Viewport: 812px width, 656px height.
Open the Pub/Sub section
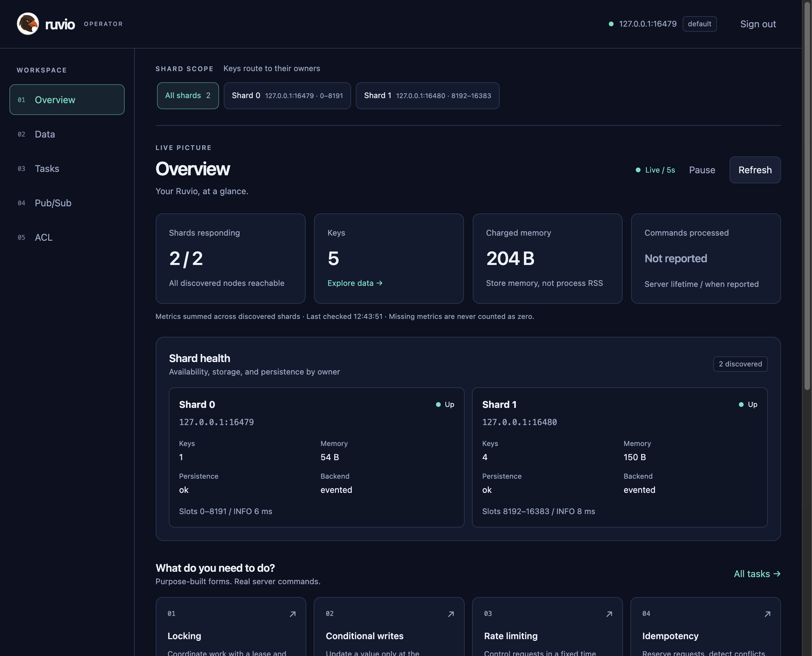point(67,203)
